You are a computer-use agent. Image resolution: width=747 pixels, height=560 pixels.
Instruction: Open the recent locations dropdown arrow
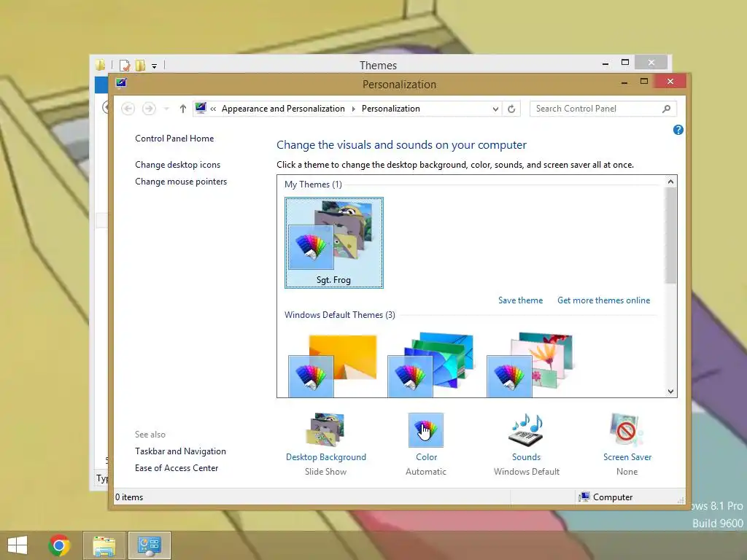pos(166,109)
